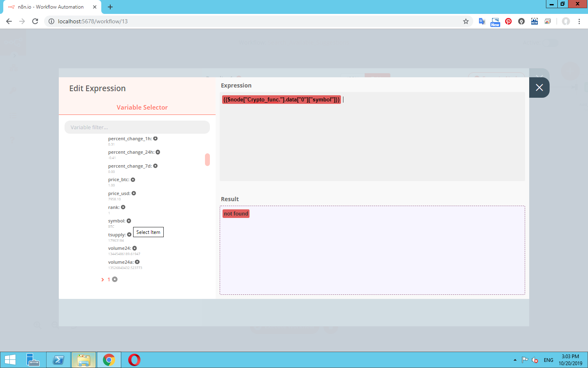Select item dot for percent_change_24h
588x368 pixels.
(x=158, y=152)
